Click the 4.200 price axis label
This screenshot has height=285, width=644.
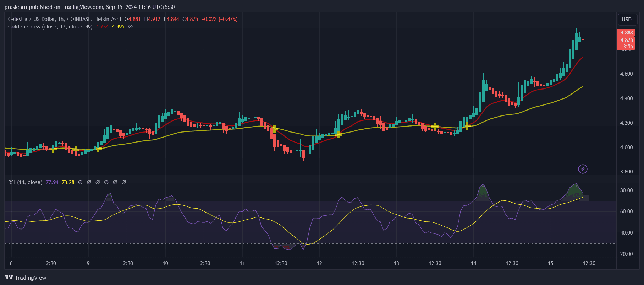626,123
